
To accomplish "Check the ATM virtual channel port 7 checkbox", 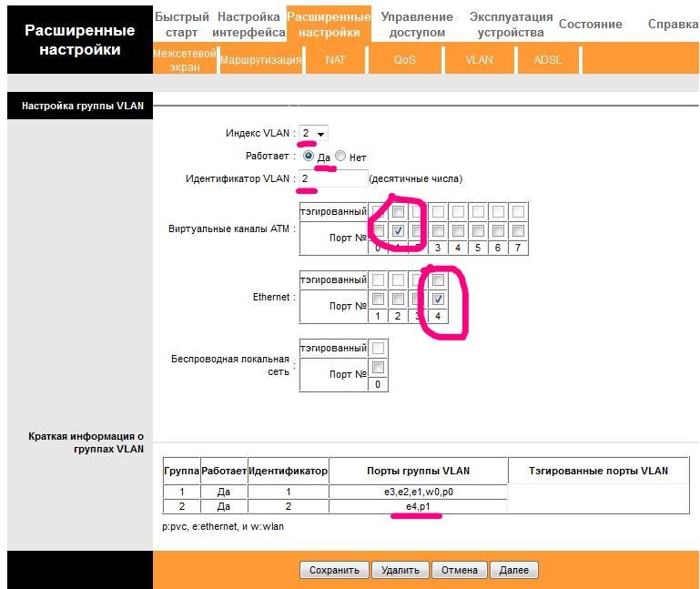I will [518, 231].
